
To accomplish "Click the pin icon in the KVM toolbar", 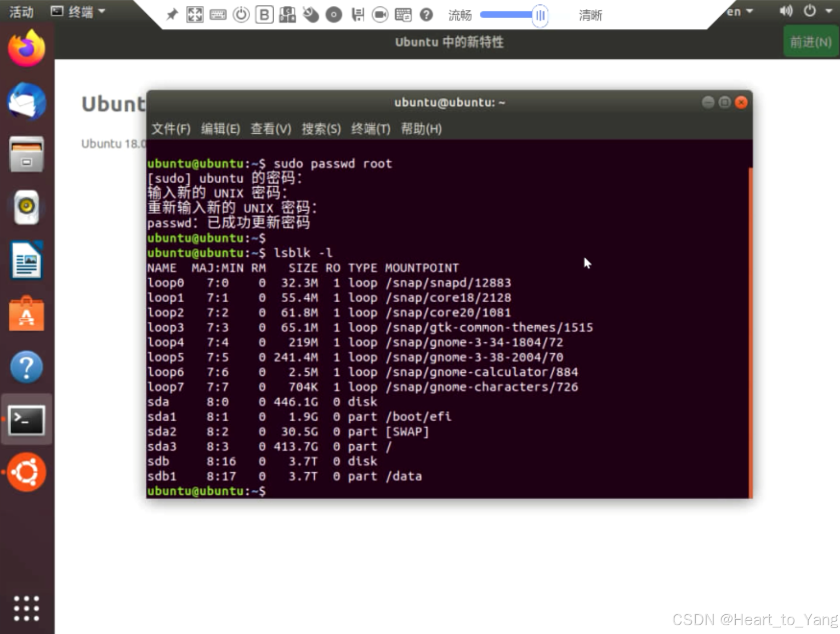I will [172, 15].
